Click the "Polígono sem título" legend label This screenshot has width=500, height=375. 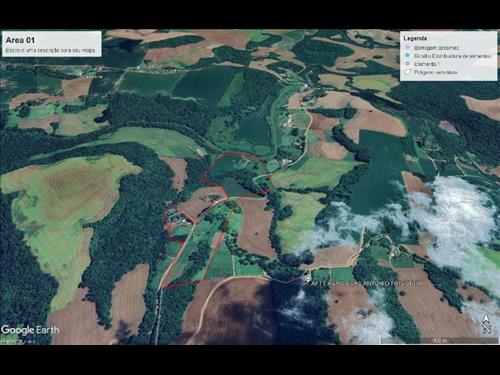(436, 72)
